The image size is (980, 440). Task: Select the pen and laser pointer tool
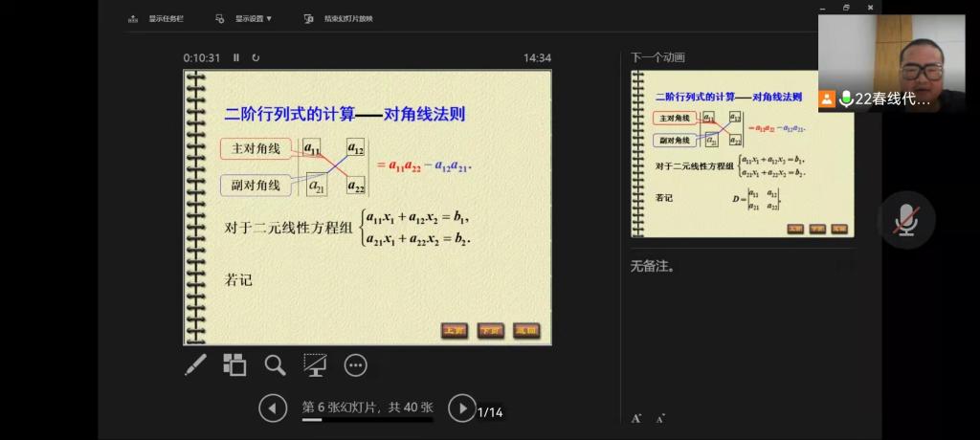click(195, 364)
